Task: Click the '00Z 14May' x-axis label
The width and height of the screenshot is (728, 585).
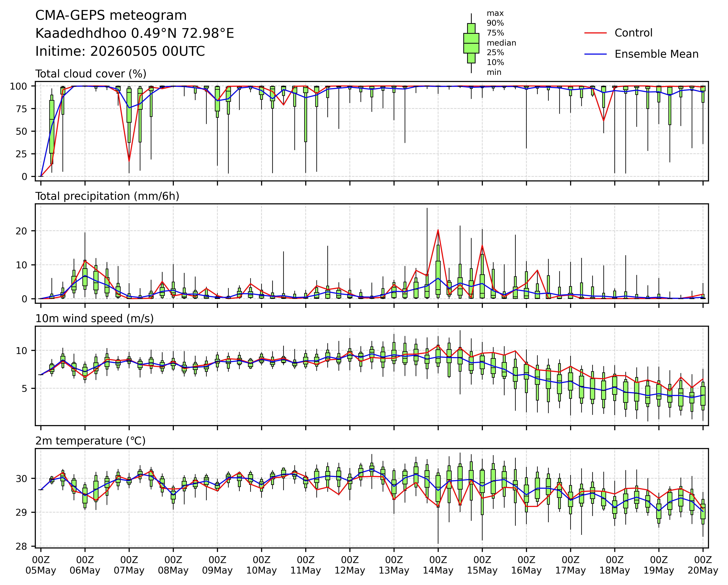Action: [438, 565]
